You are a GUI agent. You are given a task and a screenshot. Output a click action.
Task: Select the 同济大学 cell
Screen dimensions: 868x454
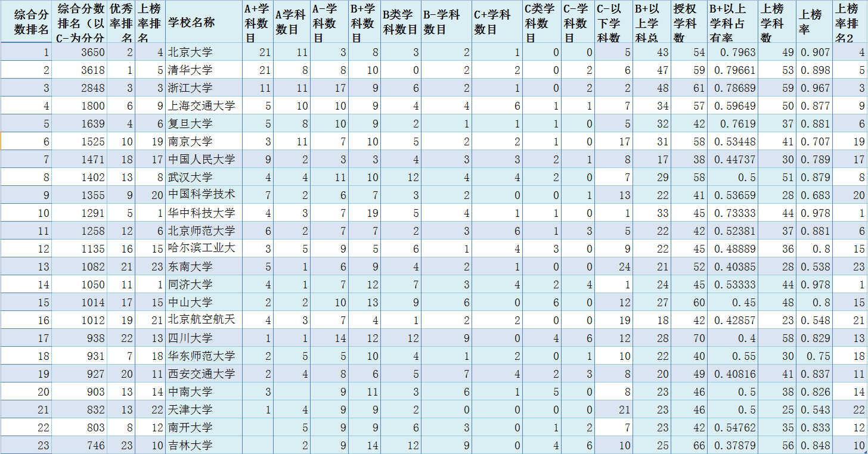pos(204,284)
